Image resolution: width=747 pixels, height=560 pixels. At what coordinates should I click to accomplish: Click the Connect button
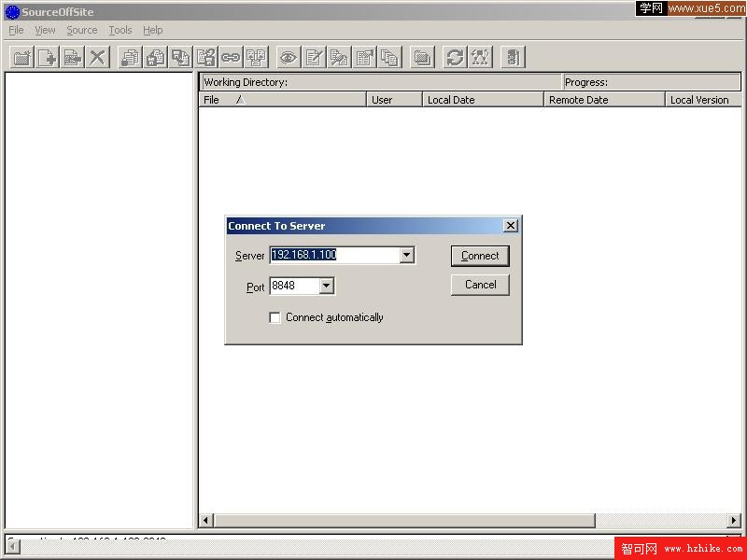[480, 256]
